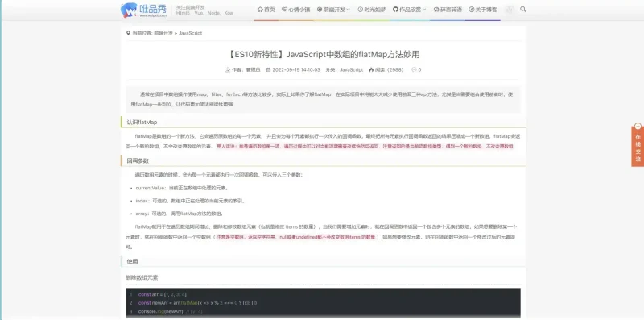The height and width of the screenshot is (320, 644).
Task: Click the index bullet item
Action: [191, 202]
